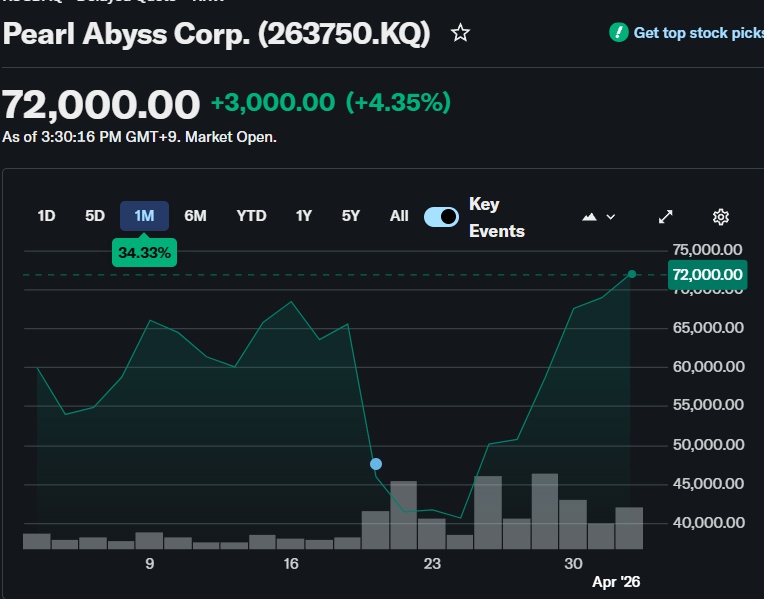This screenshot has height=599, width=764.
Task: Switch chart range to 1D
Action: pyautogui.click(x=46, y=216)
